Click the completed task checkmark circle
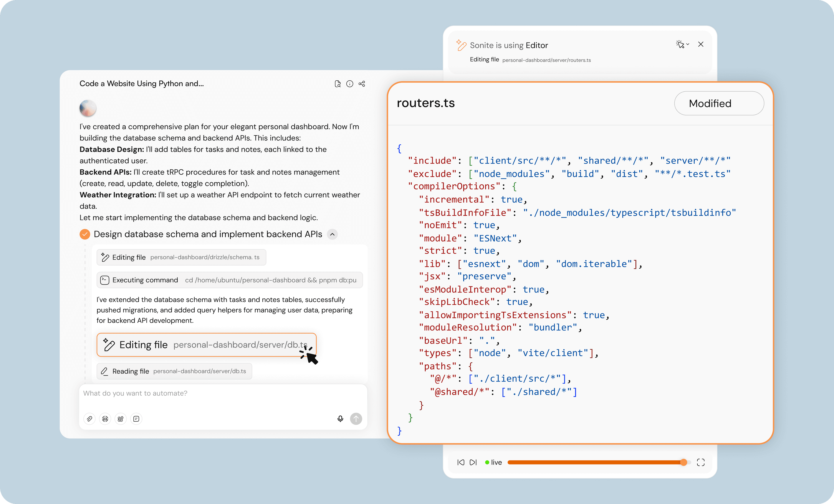The image size is (834, 504). 85,234
